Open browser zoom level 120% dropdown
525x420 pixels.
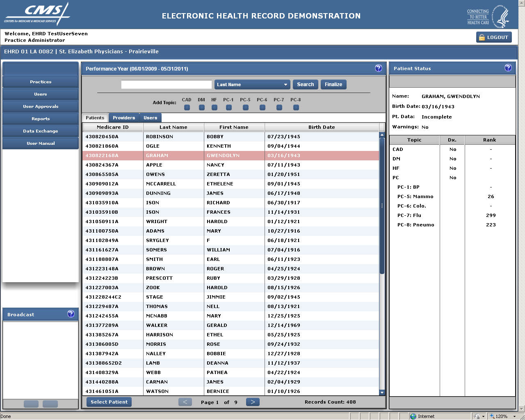515,416
